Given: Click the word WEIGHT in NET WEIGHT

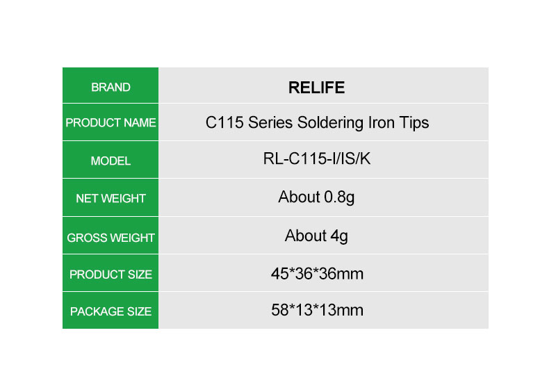Looking at the screenshot, I should pos(123,198).
